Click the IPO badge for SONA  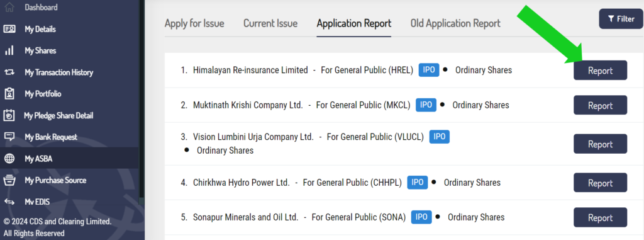pos(421,217)
